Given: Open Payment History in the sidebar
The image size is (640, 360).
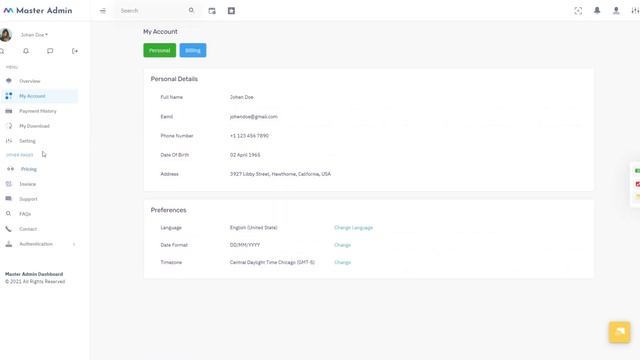Looking at the screenshot, I should (x=38, y=111).
